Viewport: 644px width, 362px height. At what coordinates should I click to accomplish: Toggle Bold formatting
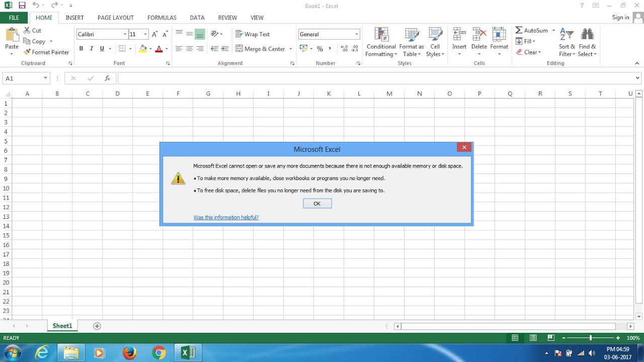81,49
